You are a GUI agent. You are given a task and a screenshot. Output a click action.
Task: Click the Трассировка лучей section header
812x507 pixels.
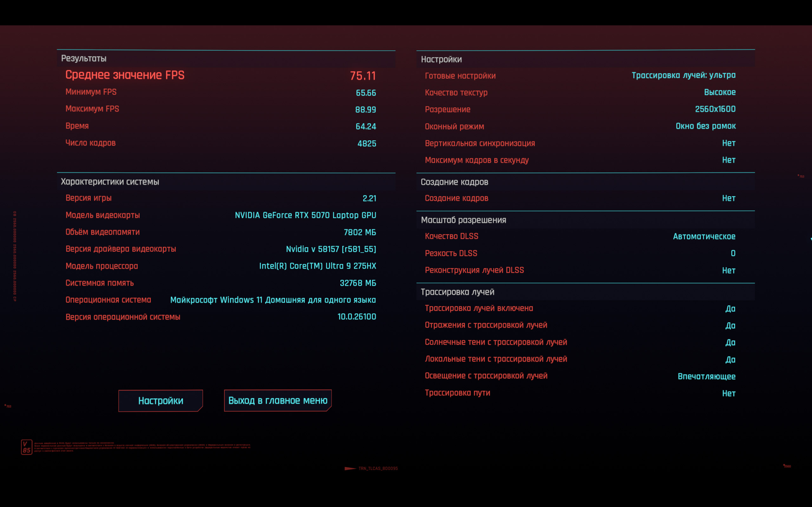pyautogui.click(x=457, y=292)
